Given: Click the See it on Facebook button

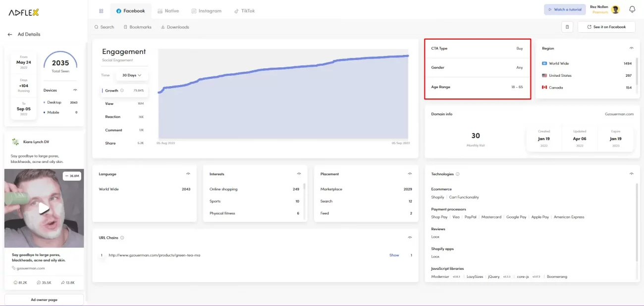Looking at the screenshot, I should [x=606, y=27].
